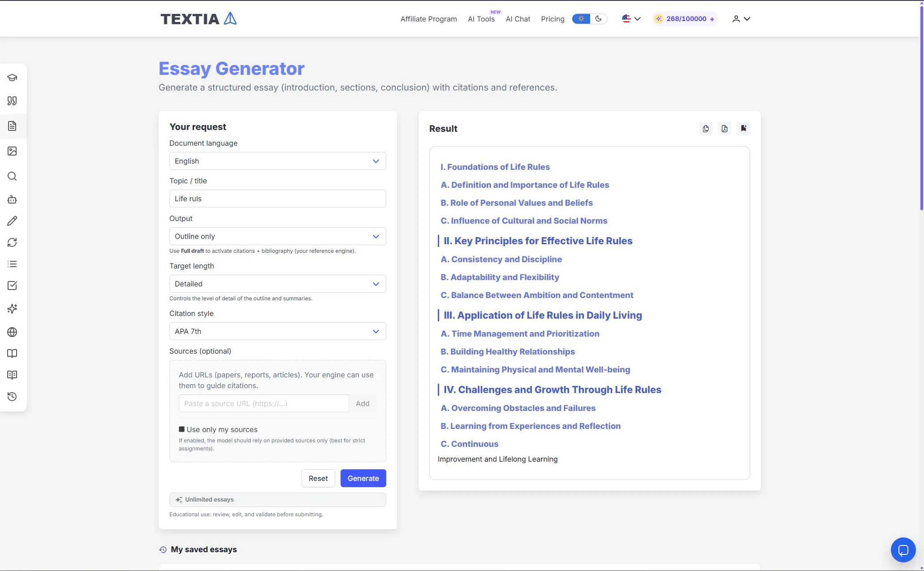Open AI Chat in the top menu
The width and height of the screenshot is (924, 571).
(518, 19)
